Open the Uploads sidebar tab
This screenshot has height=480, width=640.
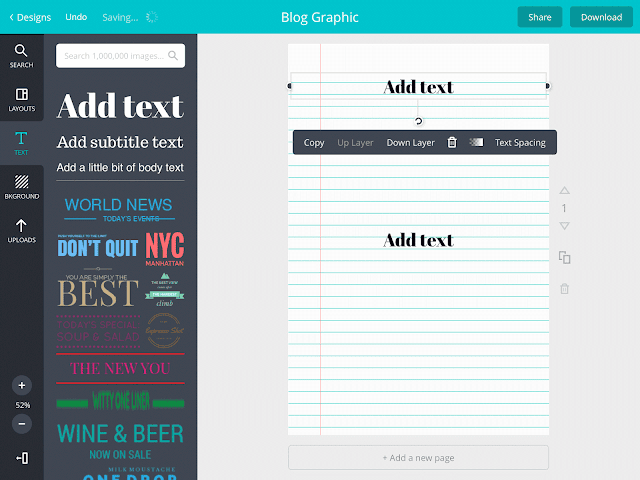click(x=21, y=231)
